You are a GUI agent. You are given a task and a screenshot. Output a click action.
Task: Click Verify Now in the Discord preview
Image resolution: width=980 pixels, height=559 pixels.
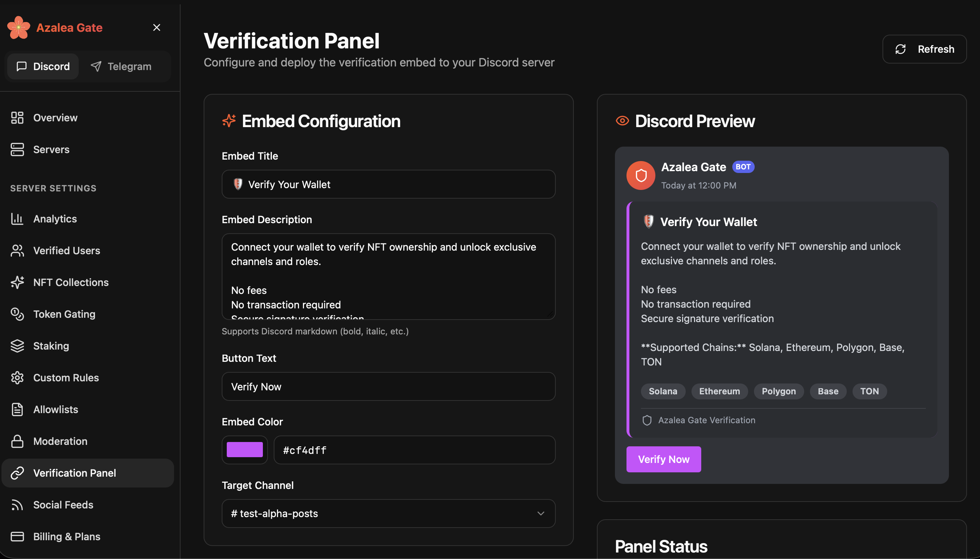click(x=663, y=459)
